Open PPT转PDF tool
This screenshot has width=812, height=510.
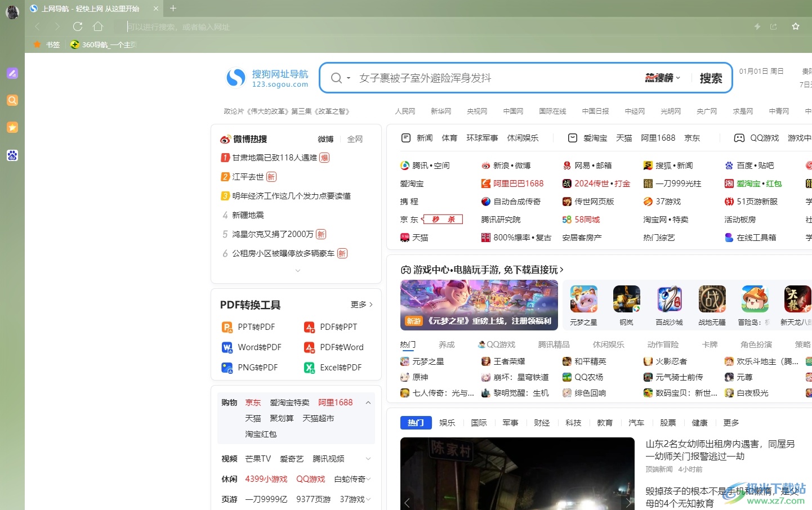click(x=249, y=327)
